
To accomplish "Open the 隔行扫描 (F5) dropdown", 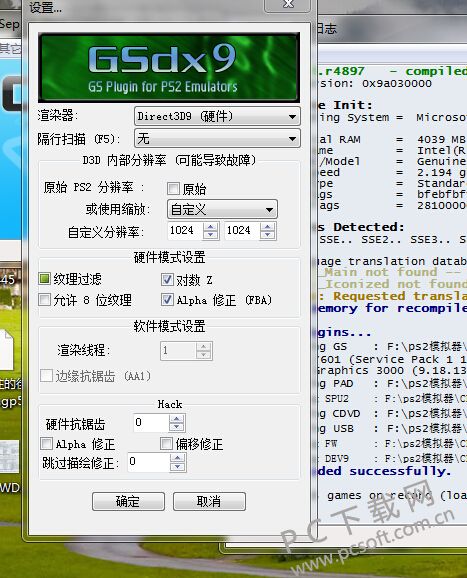I will [x=217, y=139].
